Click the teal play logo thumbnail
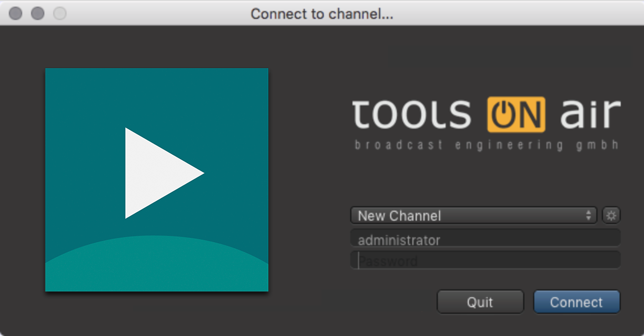Screen dimensions: 644x336 point(157,180)
